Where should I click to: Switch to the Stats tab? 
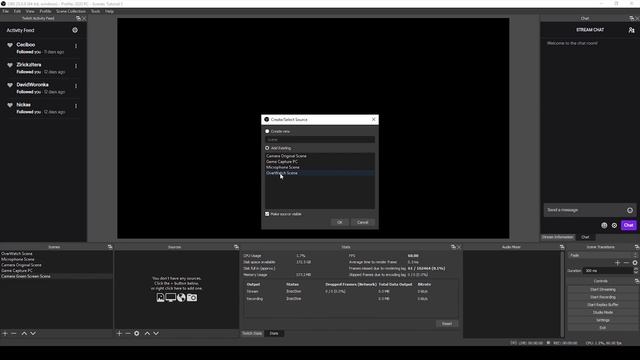click(274, 333)
